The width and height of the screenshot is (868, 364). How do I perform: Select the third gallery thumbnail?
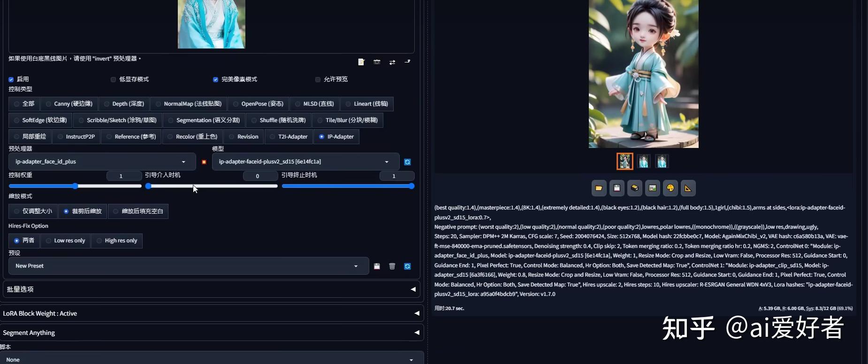pyautogui.click(x=662, y=161)
